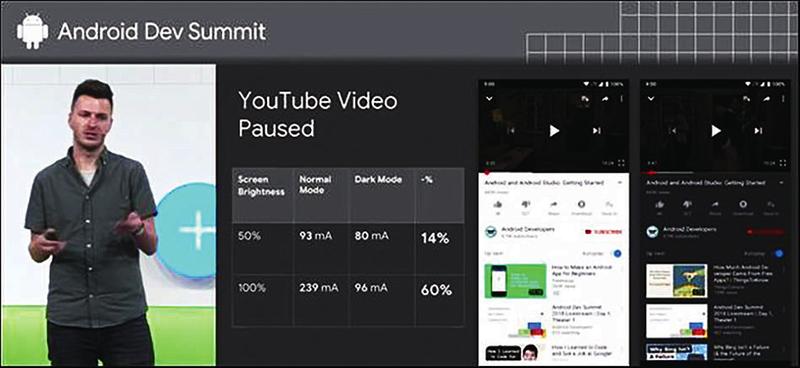800x368 pixels.
Task: Open Dev Summit Livestream thumbnail on light-mode phone
Action: click(x=515, y=321)
